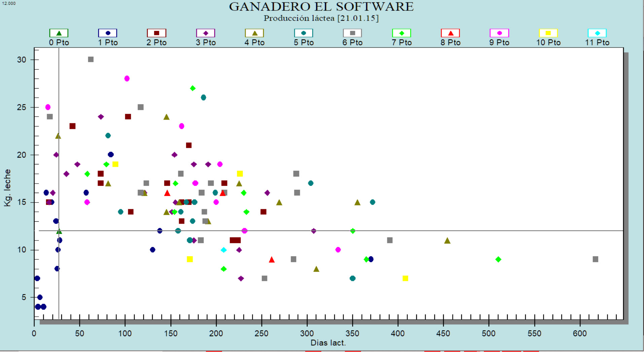Viewport: 644px width, 352px height.
Task: Click the GANADERO EL SOFTWARE chart title
Action: (321, 7)
